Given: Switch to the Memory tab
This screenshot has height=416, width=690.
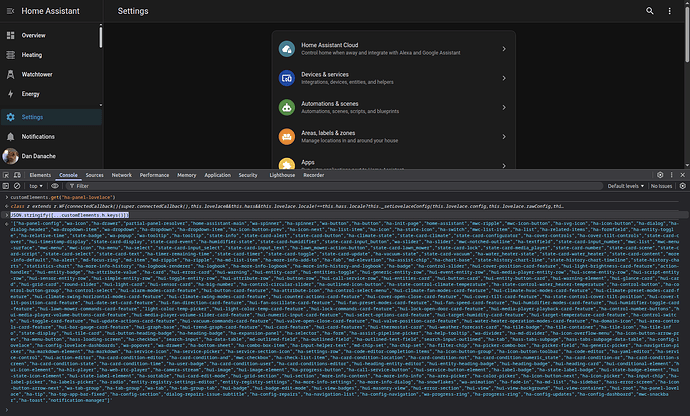Looking at the screenshot, I should click(187, 175).
